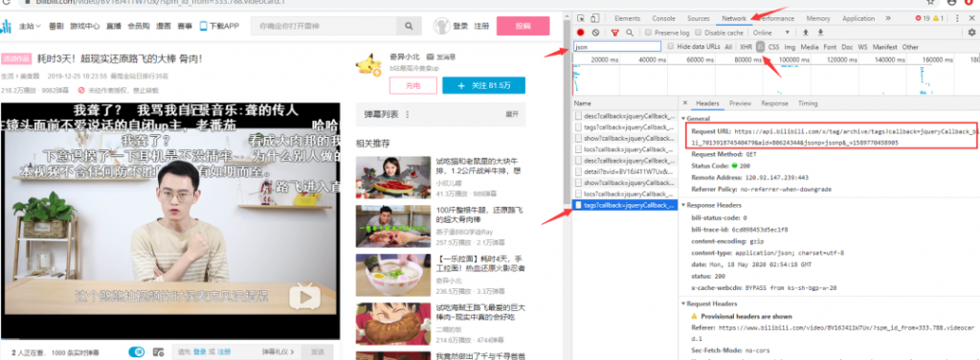Image resolution: width=980 pixels, height=360 pixels.
Task: Switch to the Memory tab
Action: point(818,19)
